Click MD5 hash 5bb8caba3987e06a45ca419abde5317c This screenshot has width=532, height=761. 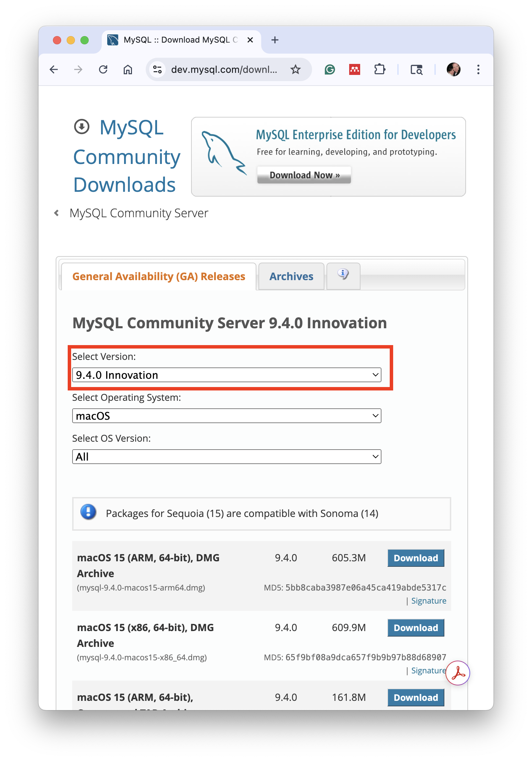(366, 587)
